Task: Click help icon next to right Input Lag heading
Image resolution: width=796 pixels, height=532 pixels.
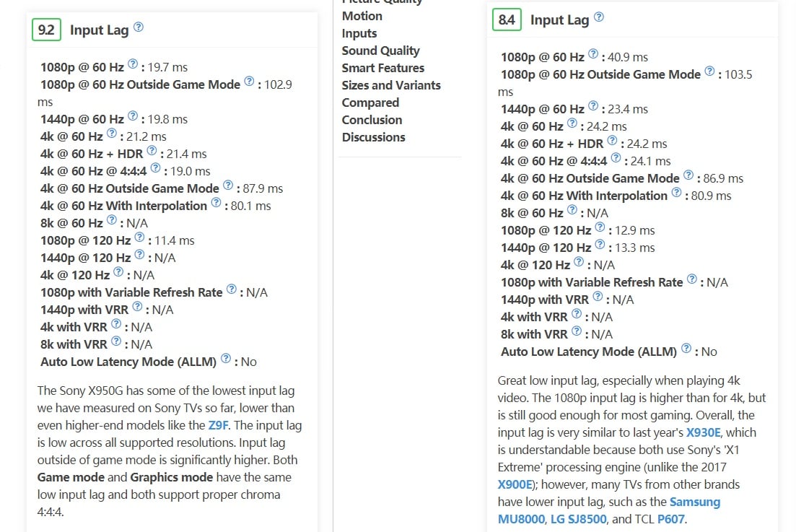Action: 599,17
